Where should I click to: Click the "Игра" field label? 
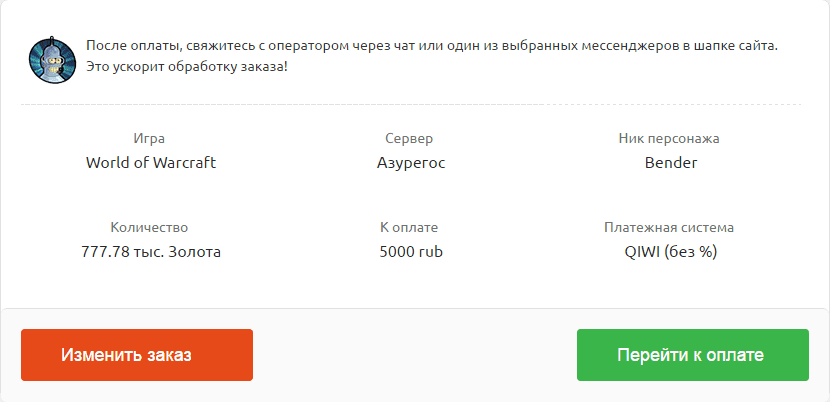click(x=149, y=139)
